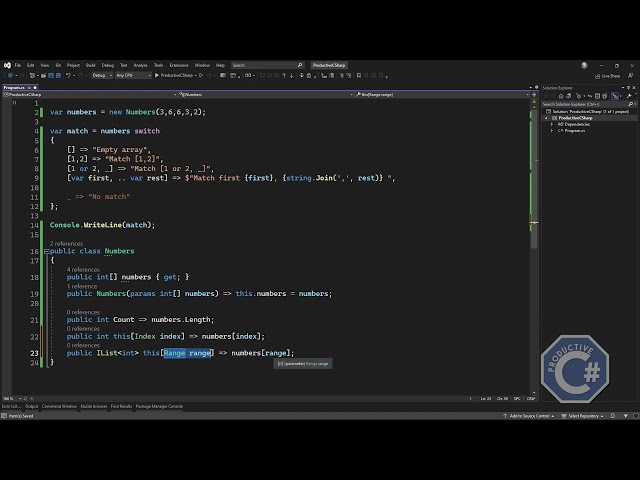The image size is (640, 480).
Task: Collapse the Numbers class outline toggle
Action: click(46, 251)
